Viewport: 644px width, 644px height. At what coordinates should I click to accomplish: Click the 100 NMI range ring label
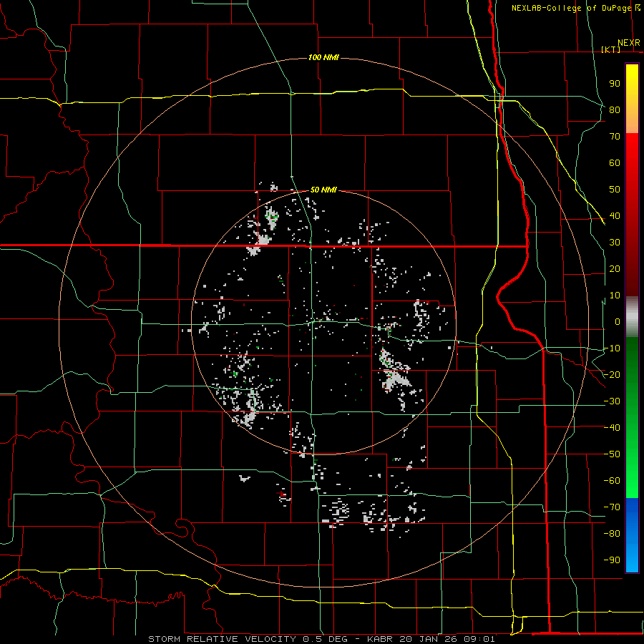[x=323, y=57]
